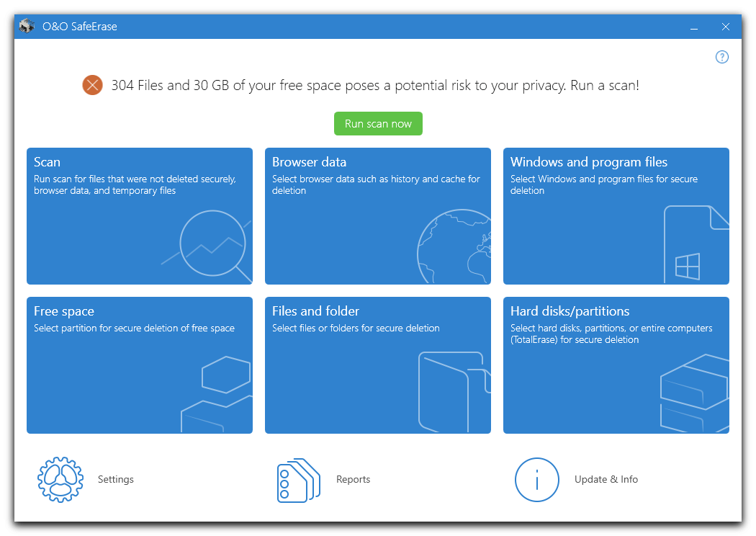Click the globe graphic on Browser data

pyautogui.click(x=455, y=249)
